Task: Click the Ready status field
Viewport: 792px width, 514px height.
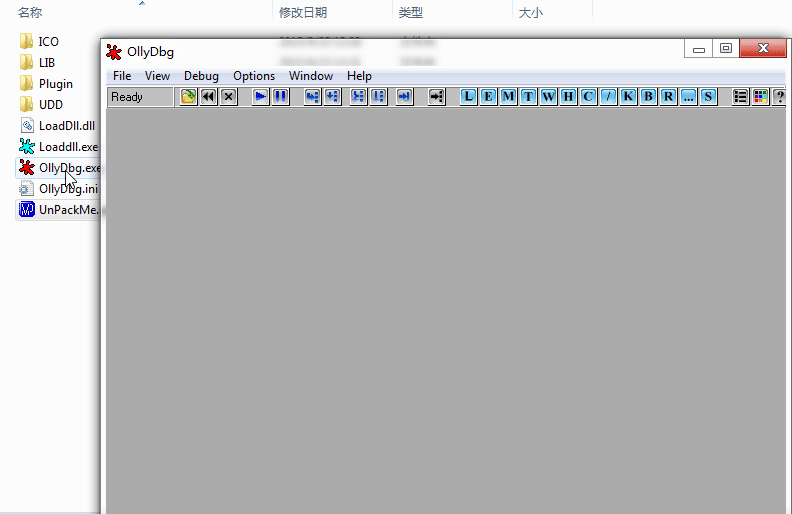Action: [140, 96]
